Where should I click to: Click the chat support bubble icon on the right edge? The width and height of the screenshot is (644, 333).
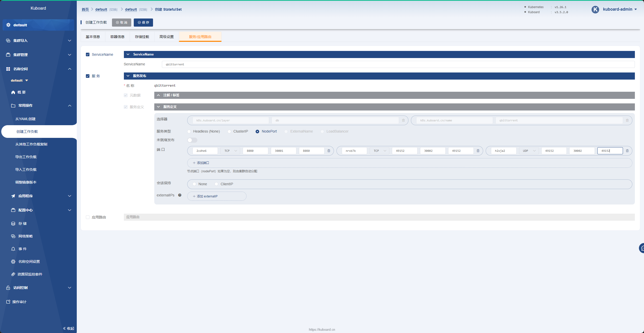[x=642, y=248]
